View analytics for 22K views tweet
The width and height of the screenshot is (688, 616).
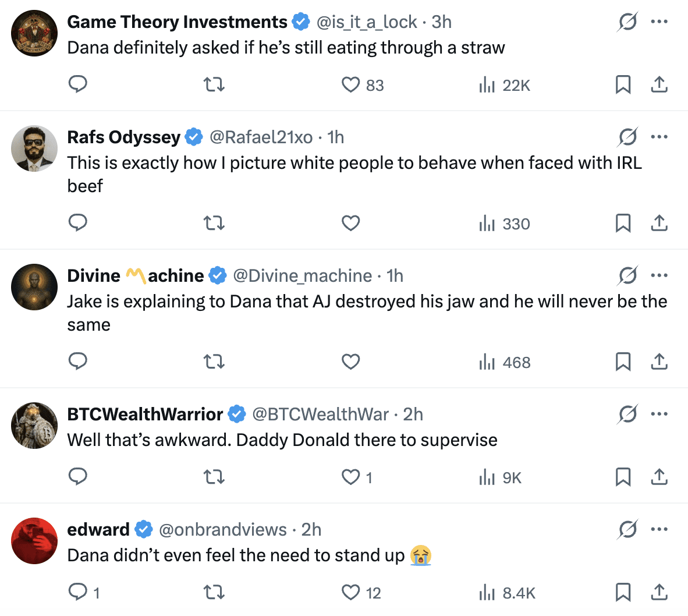(x=504, y=86)
